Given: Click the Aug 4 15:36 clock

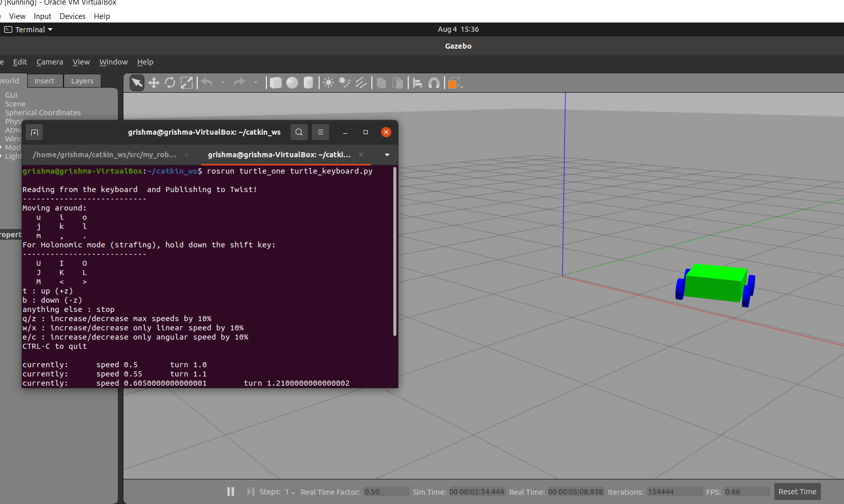Looking at the screenshot, I should coord(458,29).
